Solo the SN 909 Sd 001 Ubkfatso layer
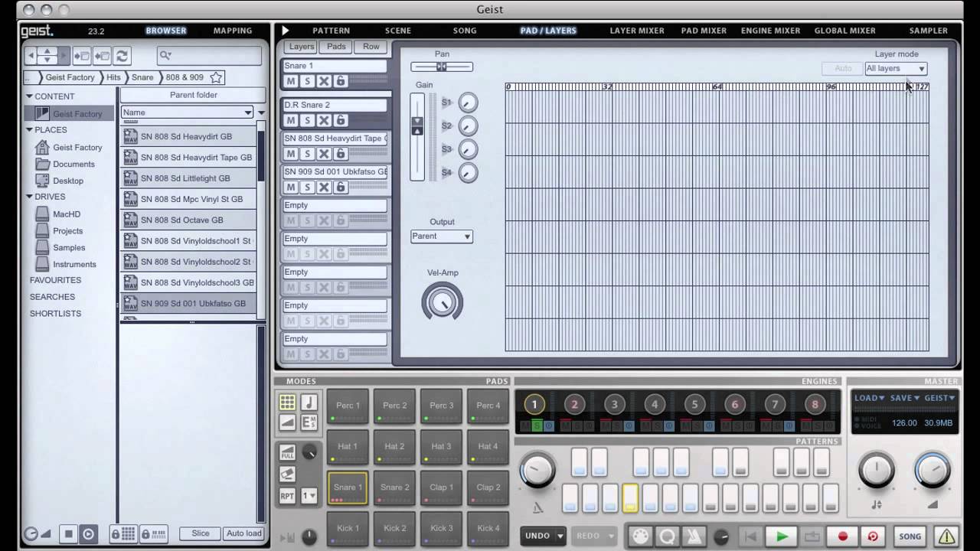Viewport: 980px width, 551px height. (x=308, y=187)
